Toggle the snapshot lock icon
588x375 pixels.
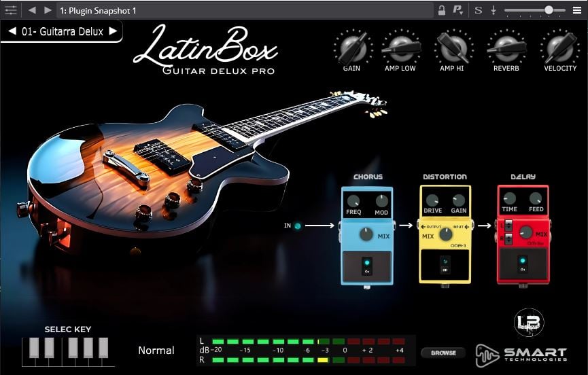tap(442, 10)
